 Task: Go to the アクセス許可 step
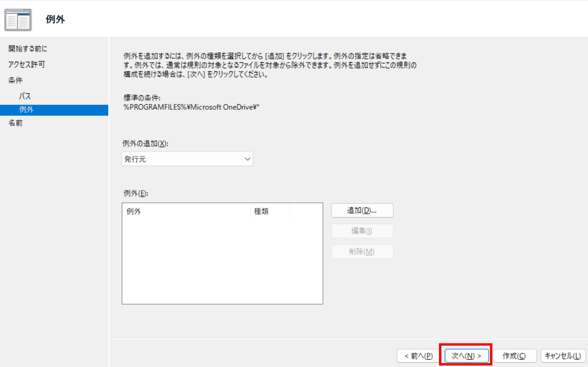[x=27, y=64]
